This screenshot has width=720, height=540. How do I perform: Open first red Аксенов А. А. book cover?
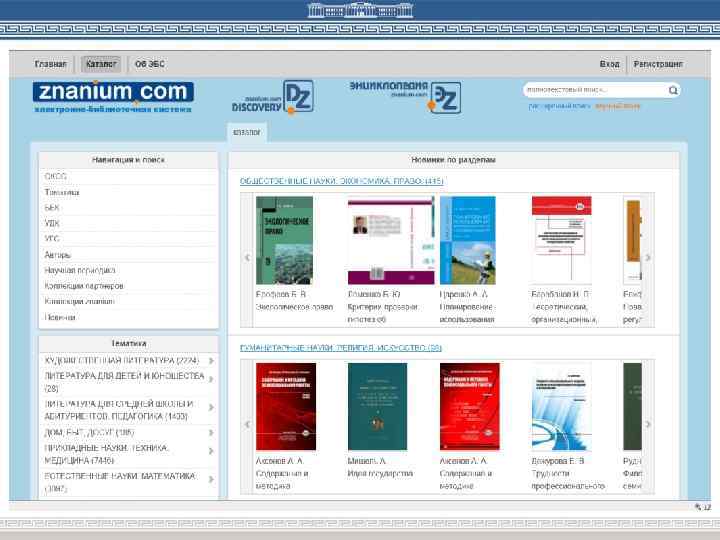click(286, 406)
